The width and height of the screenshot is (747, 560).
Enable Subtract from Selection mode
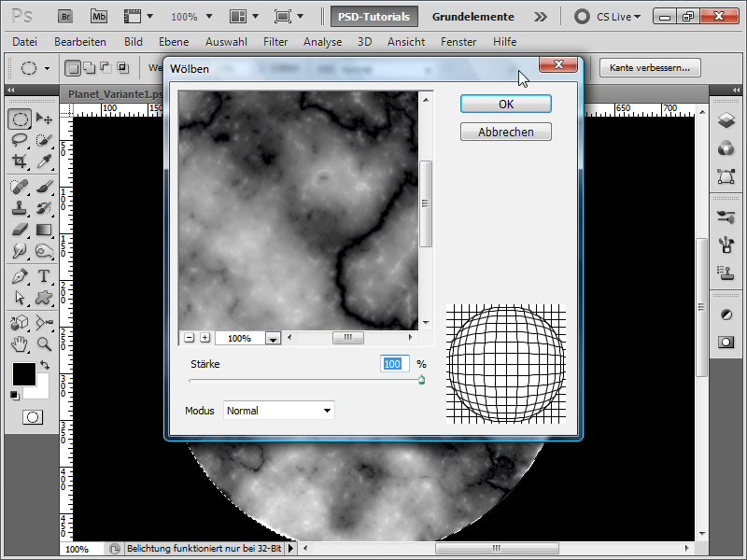[106, 68]
